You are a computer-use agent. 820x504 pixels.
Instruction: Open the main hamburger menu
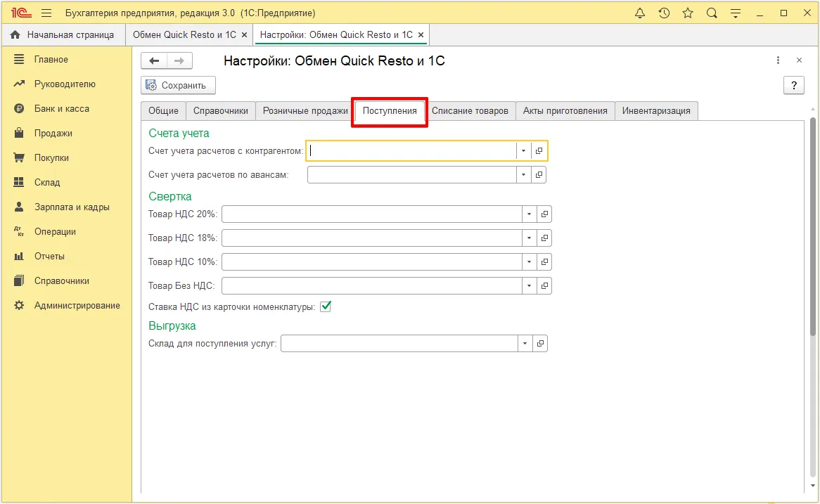[46, 13]
